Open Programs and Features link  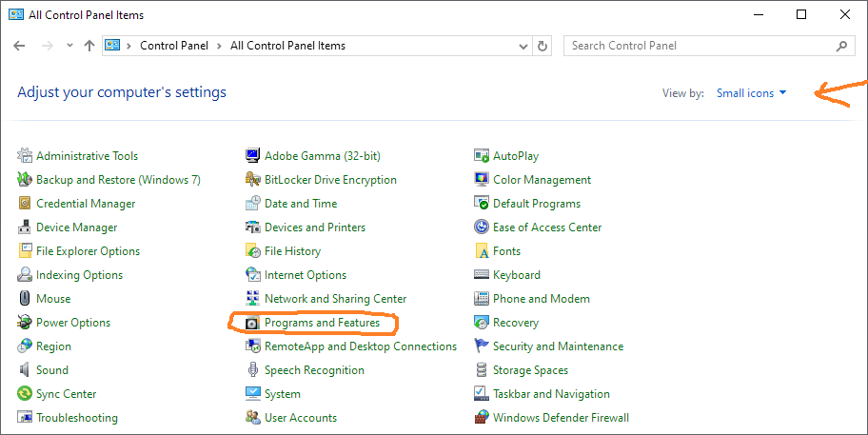coord(323,323)
